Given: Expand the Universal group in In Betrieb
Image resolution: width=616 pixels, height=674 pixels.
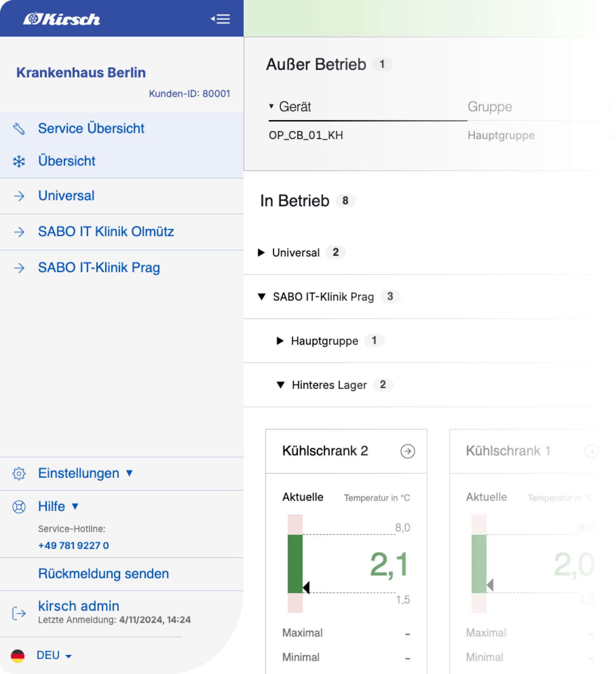Looking at the screenshot, I should (261, 252).
